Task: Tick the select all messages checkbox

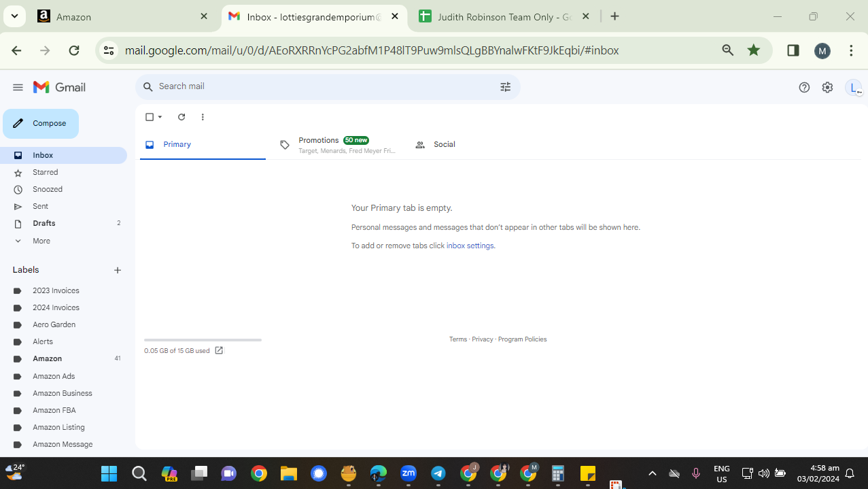Action: pos(150,117)
